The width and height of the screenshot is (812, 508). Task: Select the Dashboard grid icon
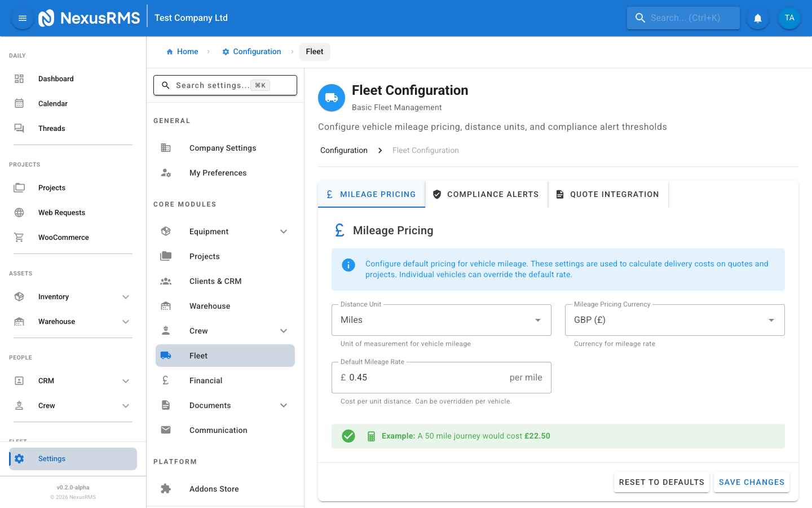pyautogui.click(x=20, y=78)
